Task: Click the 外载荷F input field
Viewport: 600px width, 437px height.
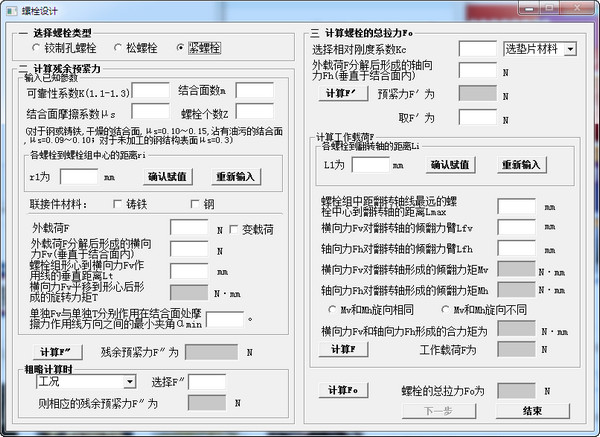Action: 189,227
